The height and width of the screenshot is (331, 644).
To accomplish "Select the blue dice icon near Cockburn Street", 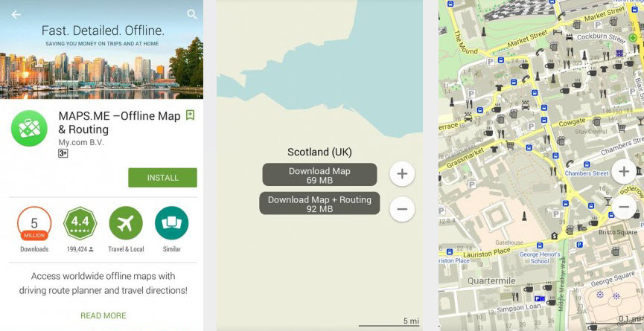I will tap(619, 53).
